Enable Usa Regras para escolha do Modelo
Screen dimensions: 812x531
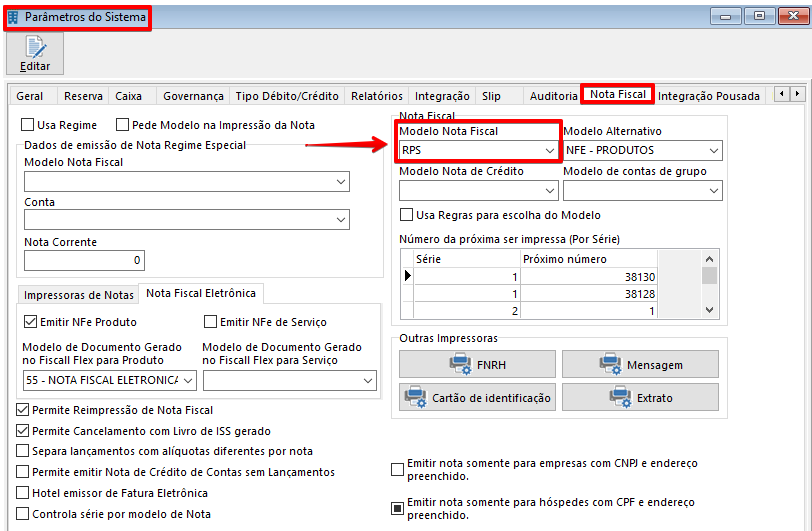pyautogui.click(x=407, y=214)
